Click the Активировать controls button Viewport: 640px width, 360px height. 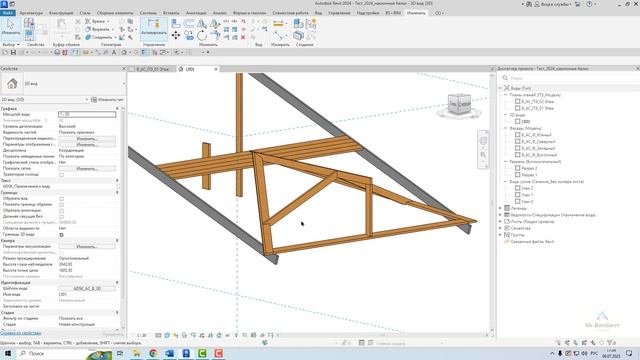click(153, 28)
